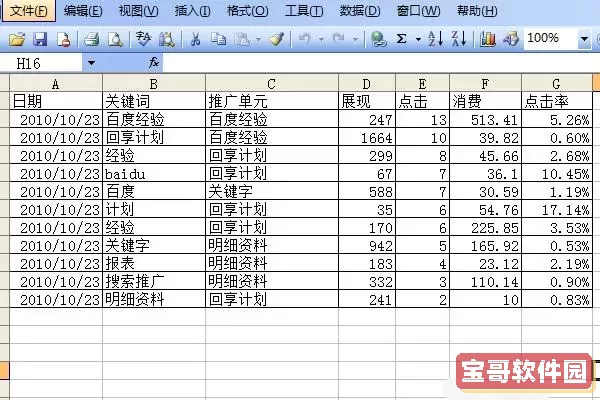This screenshot has height=400, width=600.
Task: Click the Sort Descending Z-A icon
Action: tap(459, 39)
